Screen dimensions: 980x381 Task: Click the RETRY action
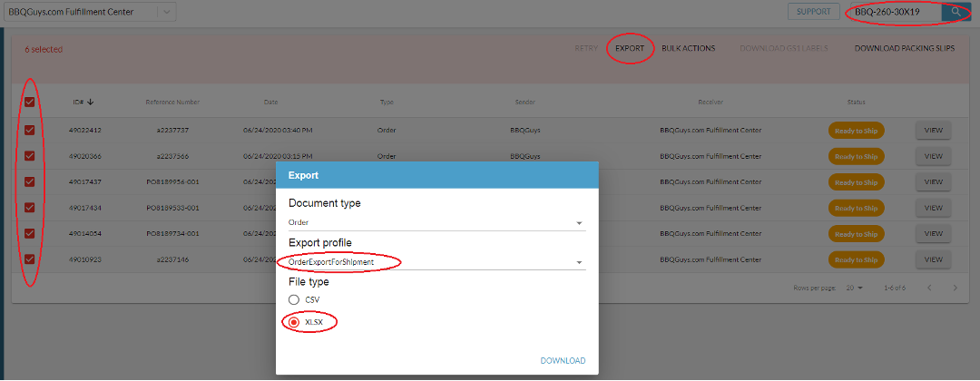pos(586,49)
